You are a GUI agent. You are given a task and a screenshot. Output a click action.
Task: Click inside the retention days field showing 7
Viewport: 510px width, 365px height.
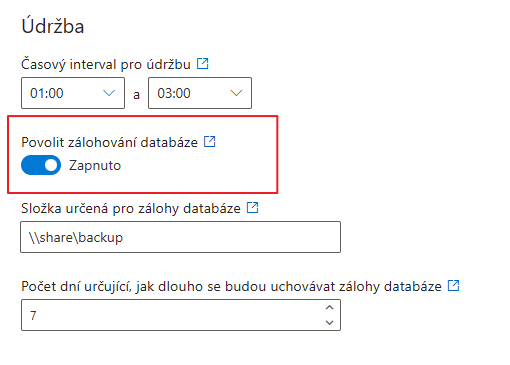[x=172, y=315]
